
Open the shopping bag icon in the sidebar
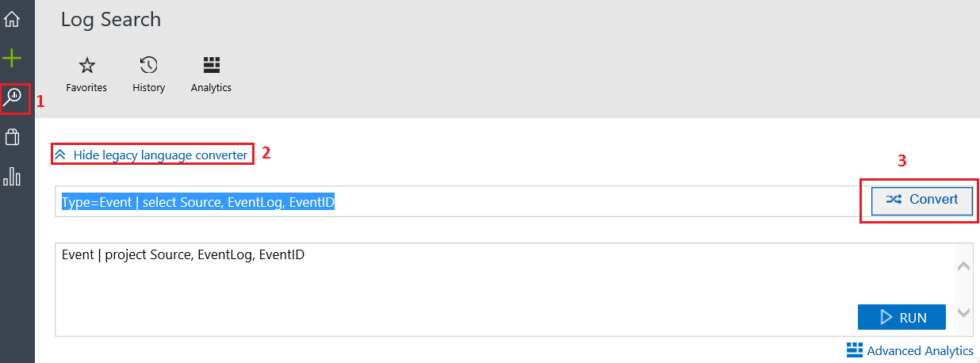(x=12, y=137)
